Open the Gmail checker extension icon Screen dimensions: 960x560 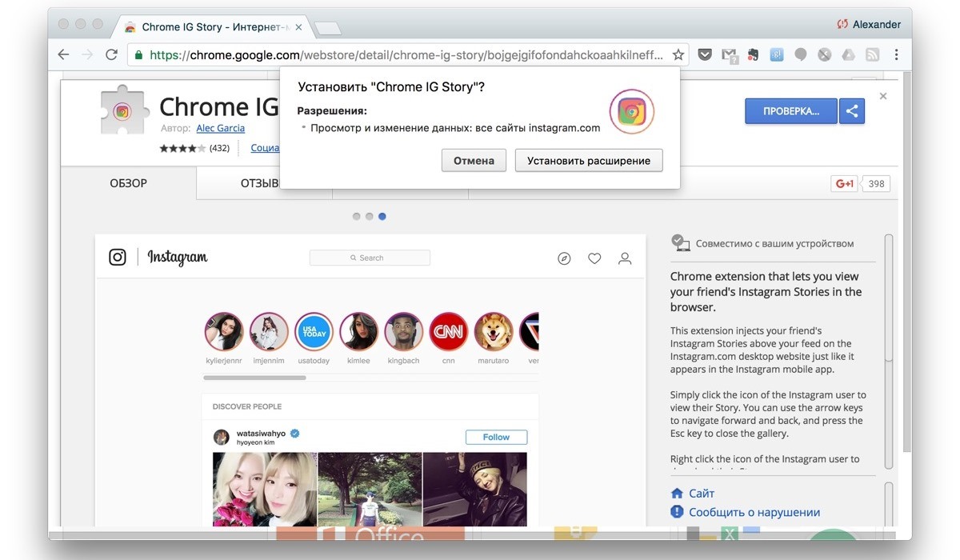tap(729, 55)
